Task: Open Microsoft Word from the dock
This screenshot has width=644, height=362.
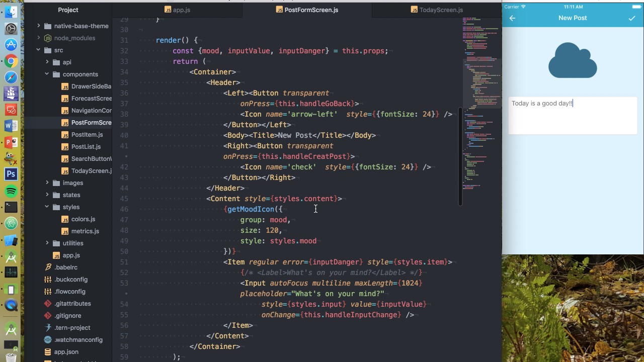Action: coord(11,126)
